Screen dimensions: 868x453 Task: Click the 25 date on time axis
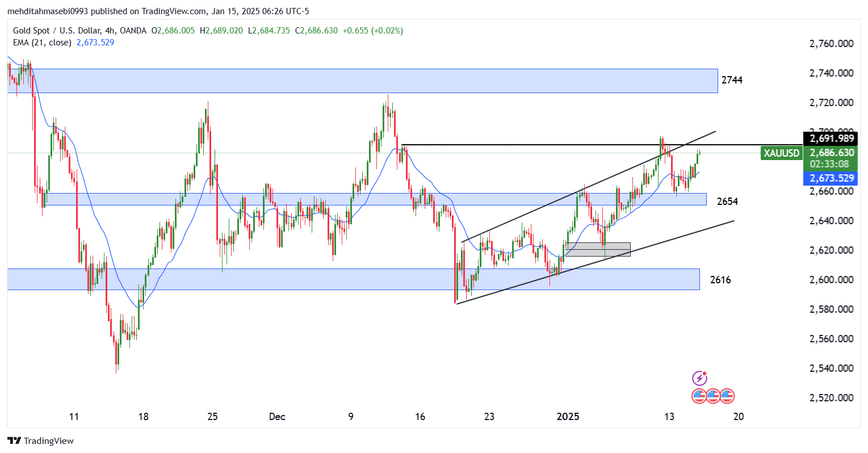pos(212,417)
